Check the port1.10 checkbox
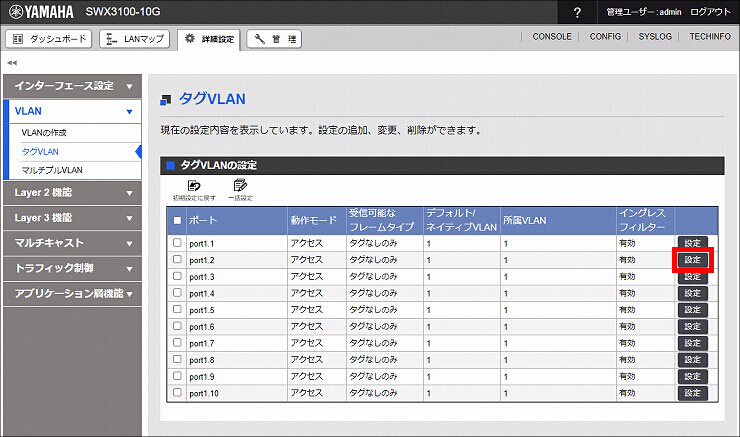Screen dimensions: 740x437 177,392
